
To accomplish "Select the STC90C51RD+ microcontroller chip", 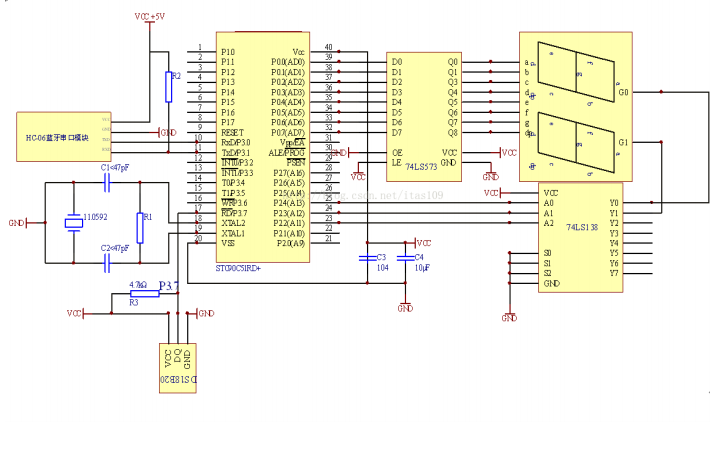I will (263, 150).
